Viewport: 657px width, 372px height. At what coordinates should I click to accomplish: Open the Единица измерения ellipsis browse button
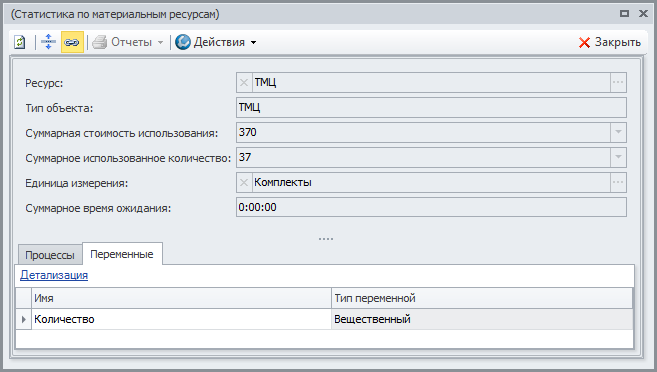(x=618, y=183)
